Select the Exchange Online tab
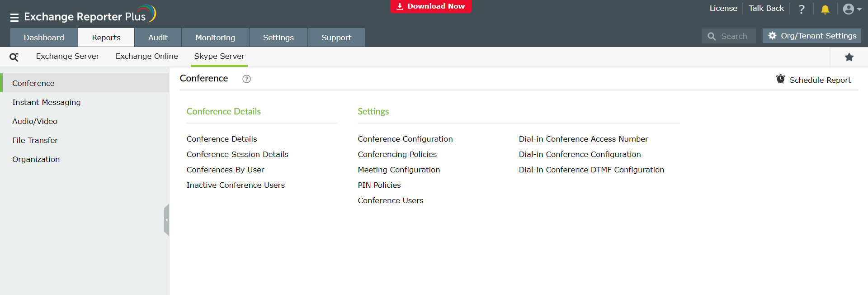The image size is (868, 295). click(146, 56)
